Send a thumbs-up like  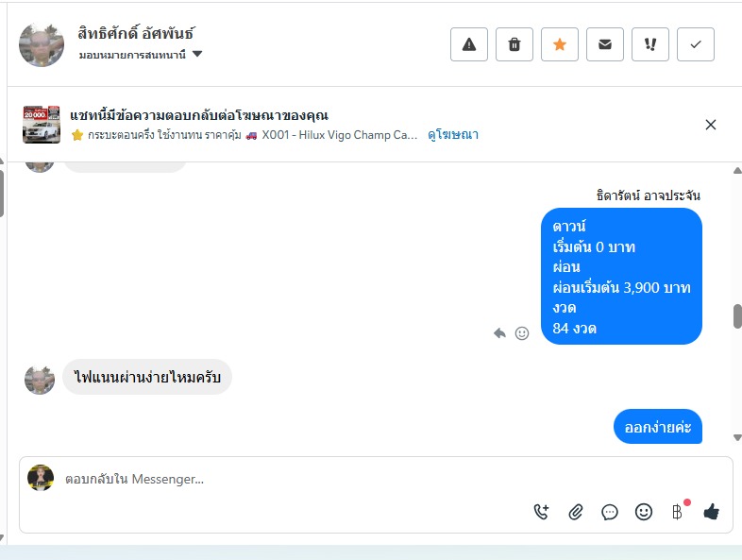click(711, 511)
